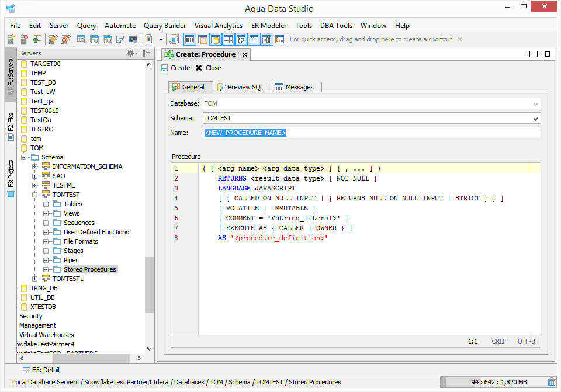Expand the Tables folder in tree
The height and width of the screenshot is (392, 561).
click(46, 204)
